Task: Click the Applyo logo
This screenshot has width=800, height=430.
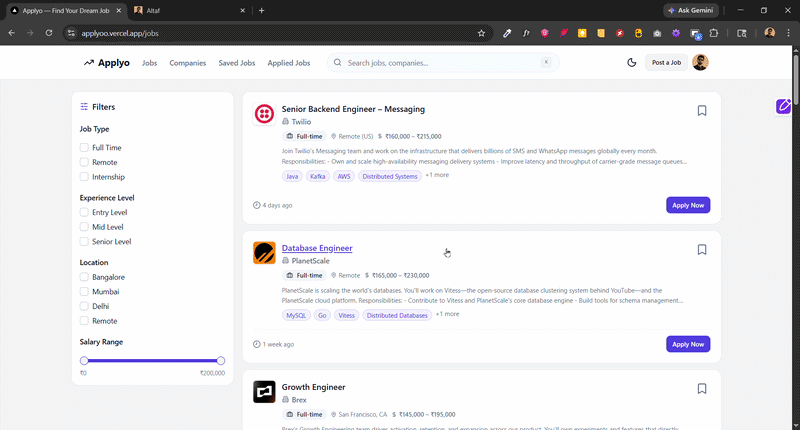Action: [106, 63]
